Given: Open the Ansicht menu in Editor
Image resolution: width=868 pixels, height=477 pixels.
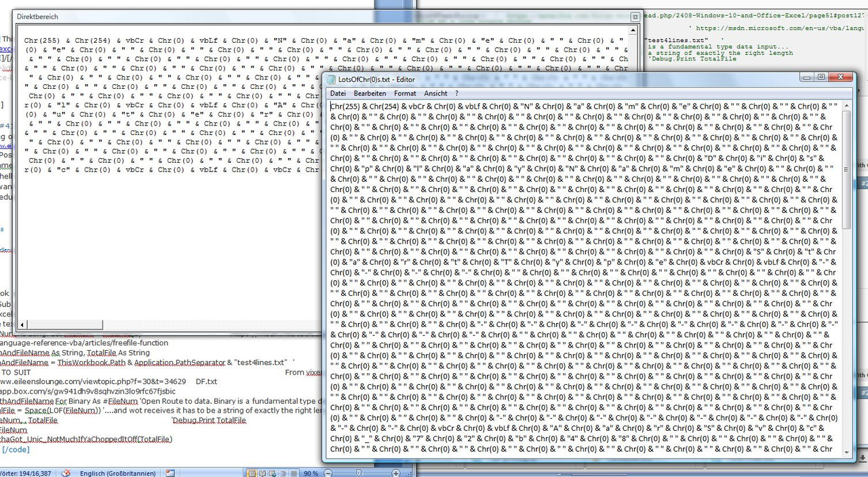Looking at the screenshot, I should [435, 93].
